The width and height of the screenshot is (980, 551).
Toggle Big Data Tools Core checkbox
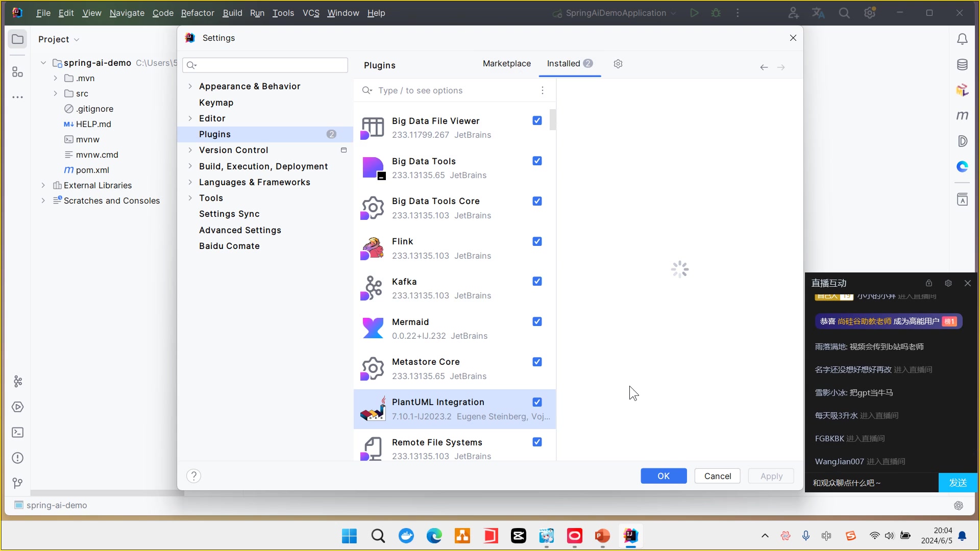click(537, 201)
